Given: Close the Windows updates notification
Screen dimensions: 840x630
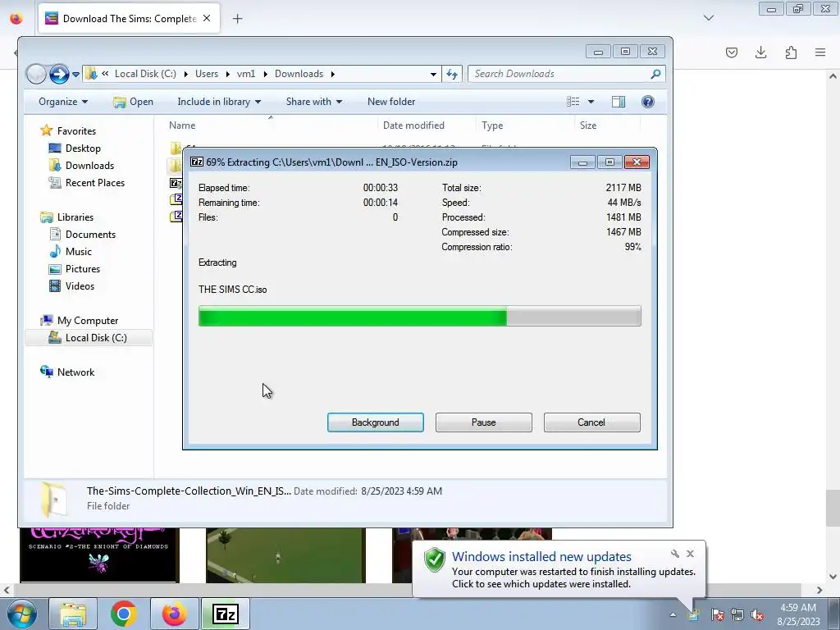Looking at the screenshot, I should pos(690,554).
